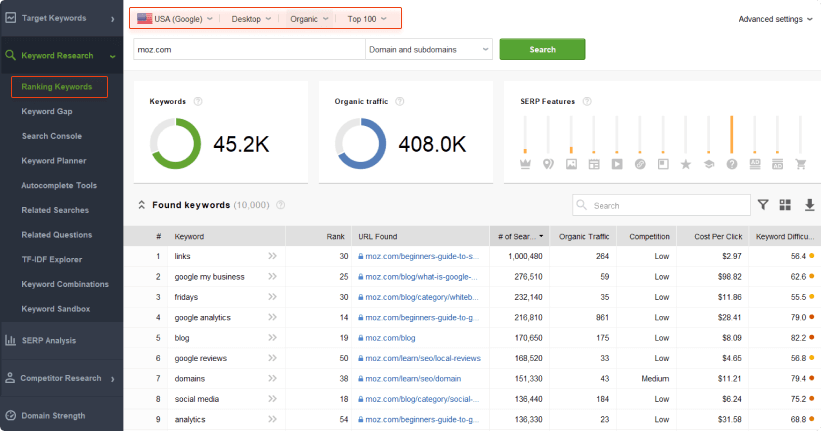Click the video play SERP feature icon
The width and height of the screenshot is (821, 431).
[x=617, y=164]
